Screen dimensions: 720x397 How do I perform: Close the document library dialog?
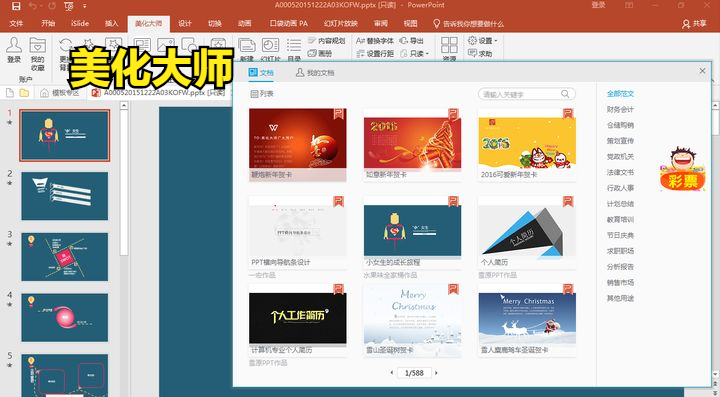click(x=702, y=71)
